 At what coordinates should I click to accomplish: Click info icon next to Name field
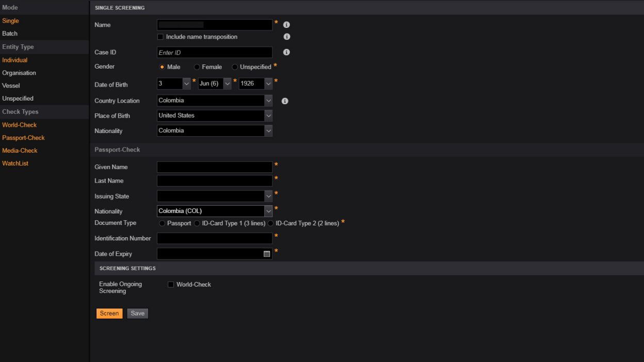[286, 25]
